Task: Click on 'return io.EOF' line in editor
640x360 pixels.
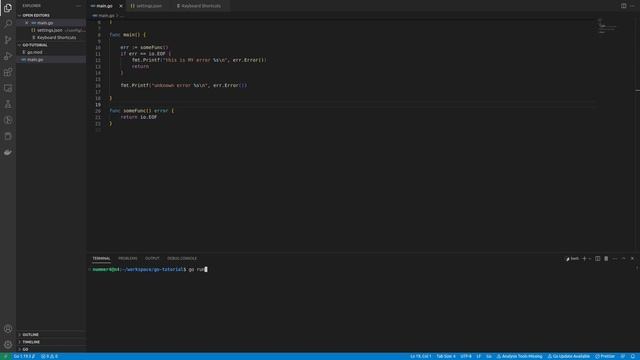Action: (x=139, y=117)
